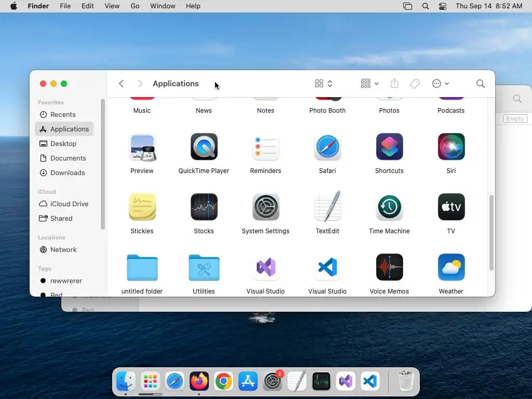Open App Store from the Dock

[x=248, y=381]
